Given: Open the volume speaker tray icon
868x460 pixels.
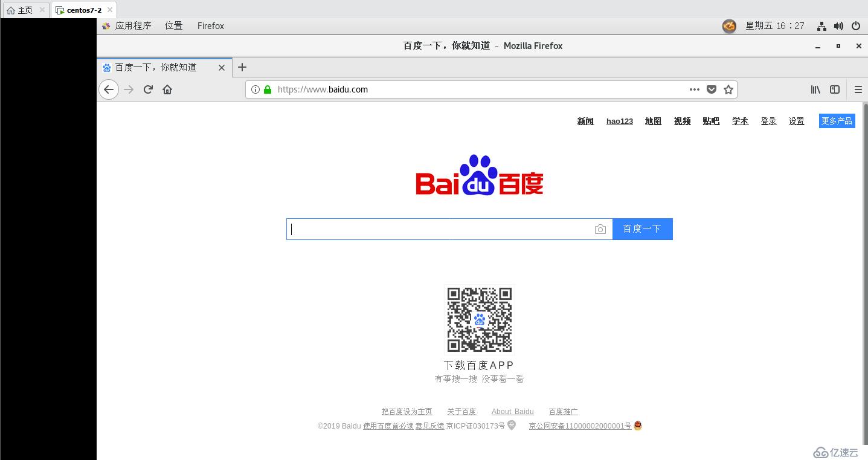Looking at the screenshot, I should (x=838, y=26).
